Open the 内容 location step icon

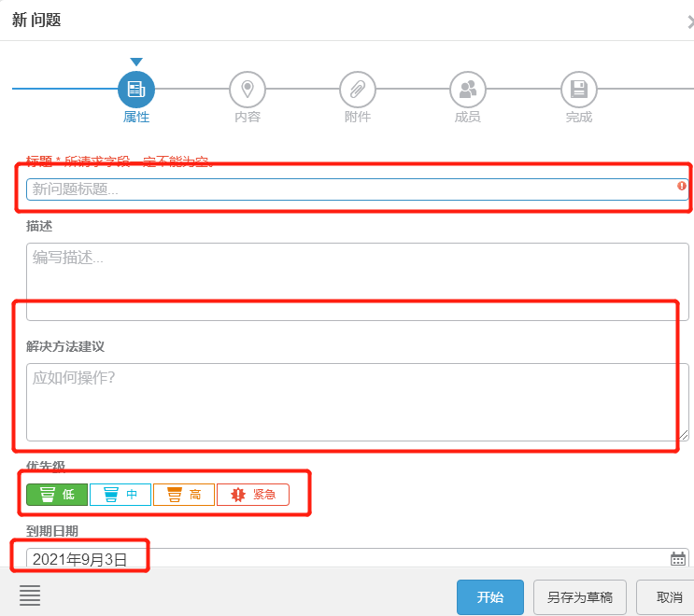click(x=248, y=90)
